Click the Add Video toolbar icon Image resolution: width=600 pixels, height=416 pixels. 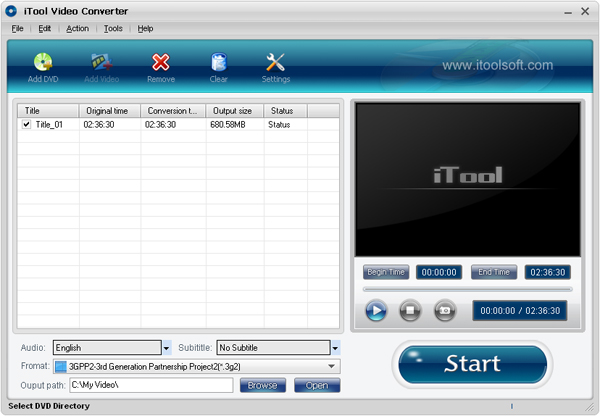point(102,62)
